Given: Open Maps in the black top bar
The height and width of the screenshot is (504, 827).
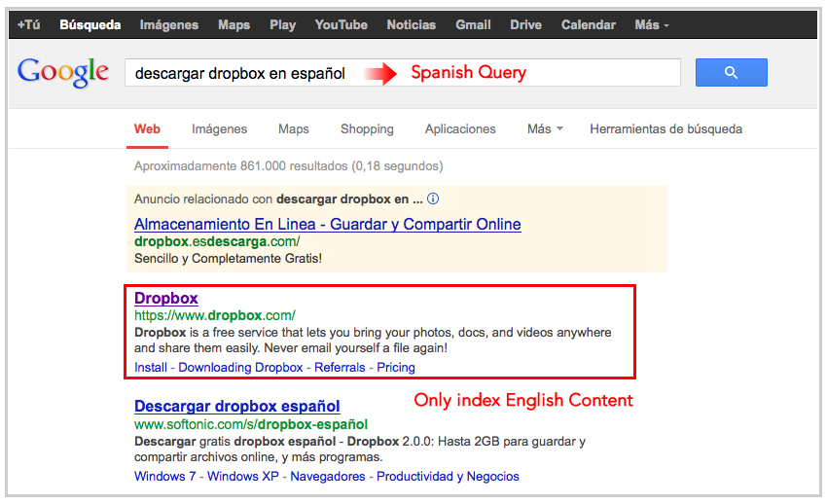Looking at the screenshot, I should click(x=234, y=24).
